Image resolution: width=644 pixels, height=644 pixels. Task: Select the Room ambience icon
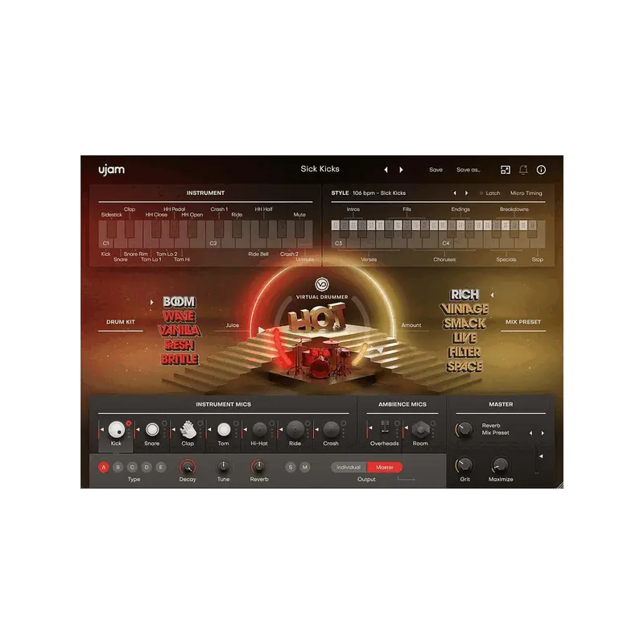pos(420,430)
